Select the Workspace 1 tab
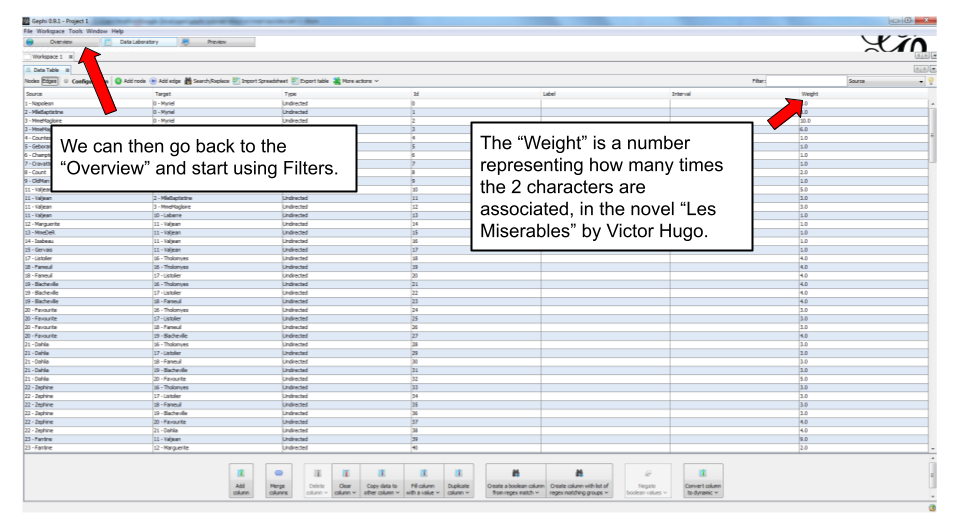The width and height of the screenshot is (953, 524). pyautogui.click(x=47, y=57)
